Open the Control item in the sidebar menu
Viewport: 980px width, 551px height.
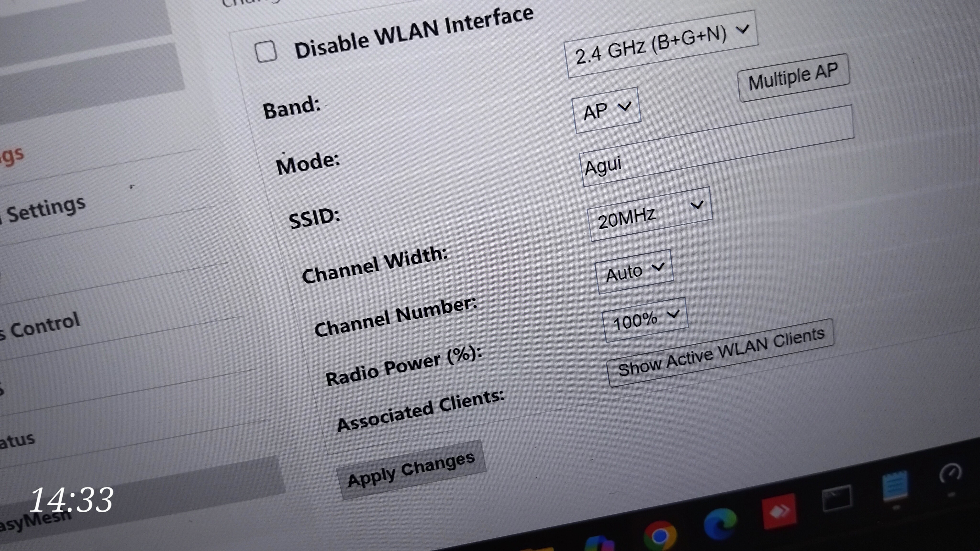[44, 325]
